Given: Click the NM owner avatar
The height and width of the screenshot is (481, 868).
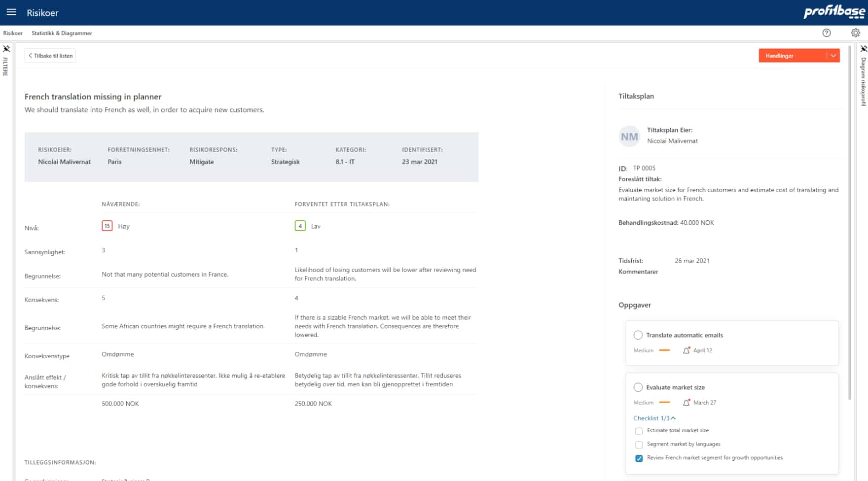Looking at the screenshot, I should 629,137.
